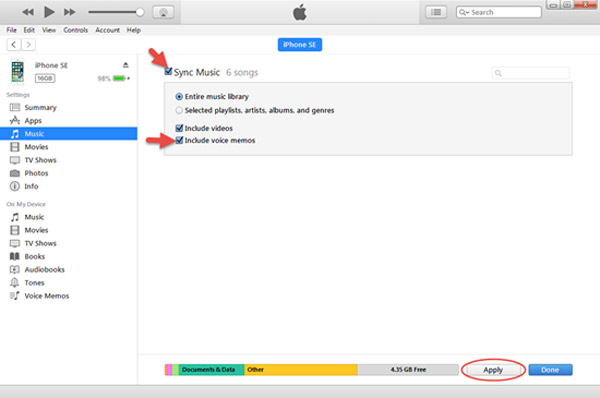Click the Documents & Data storage segment
The image size is (600, 398).
click(211, 370)
